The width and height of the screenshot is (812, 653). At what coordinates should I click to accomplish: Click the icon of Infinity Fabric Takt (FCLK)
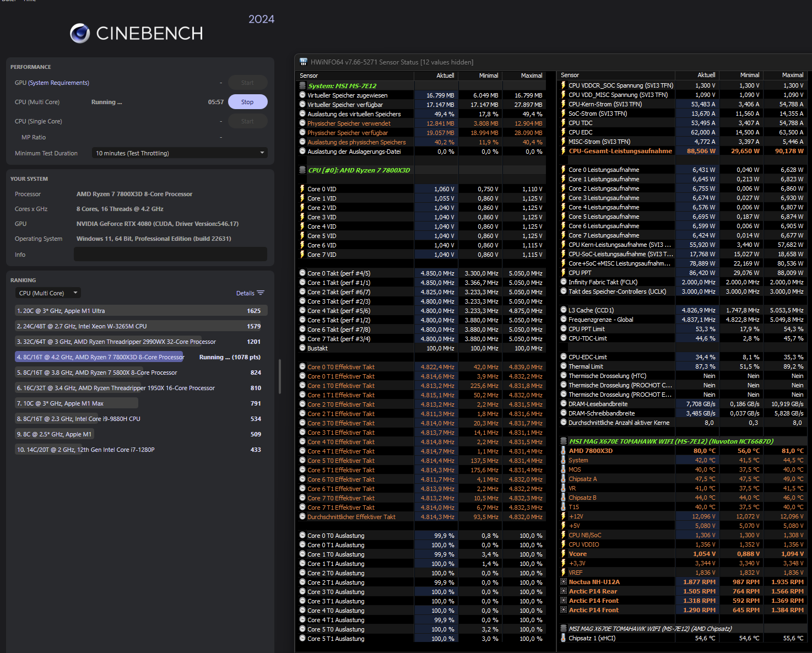(x=564, y=282)
